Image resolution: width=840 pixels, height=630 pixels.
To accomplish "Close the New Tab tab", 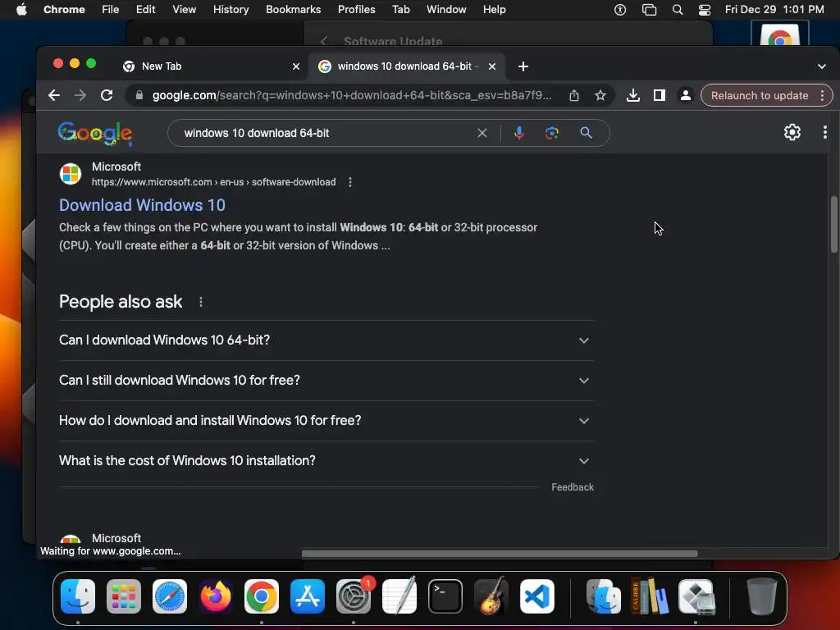I will coord(295,66).
